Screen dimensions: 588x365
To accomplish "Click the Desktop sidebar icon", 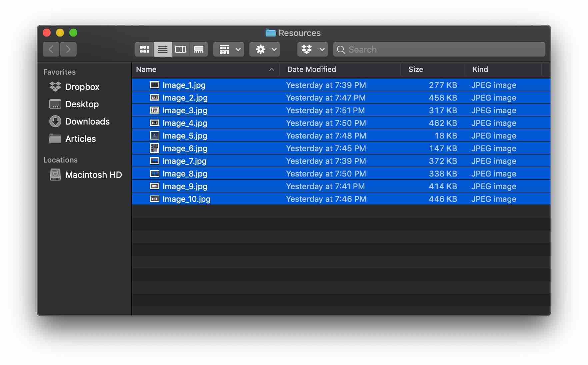I will coord(55,104).
